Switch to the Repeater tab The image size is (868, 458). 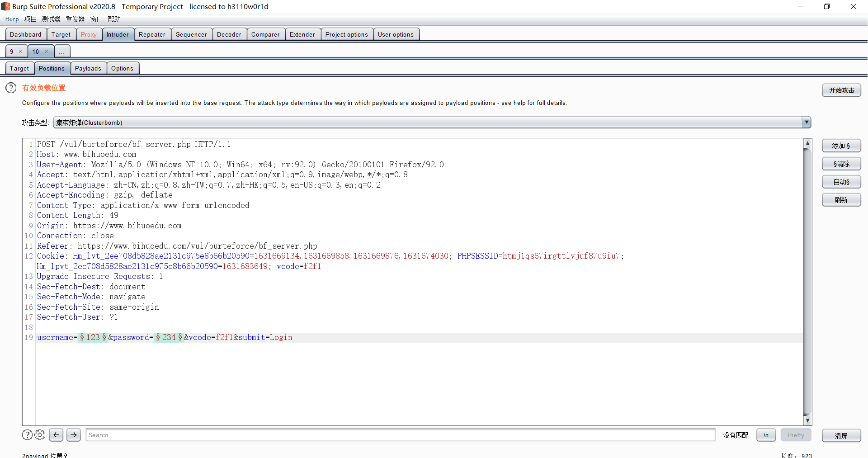click(152, 34)
